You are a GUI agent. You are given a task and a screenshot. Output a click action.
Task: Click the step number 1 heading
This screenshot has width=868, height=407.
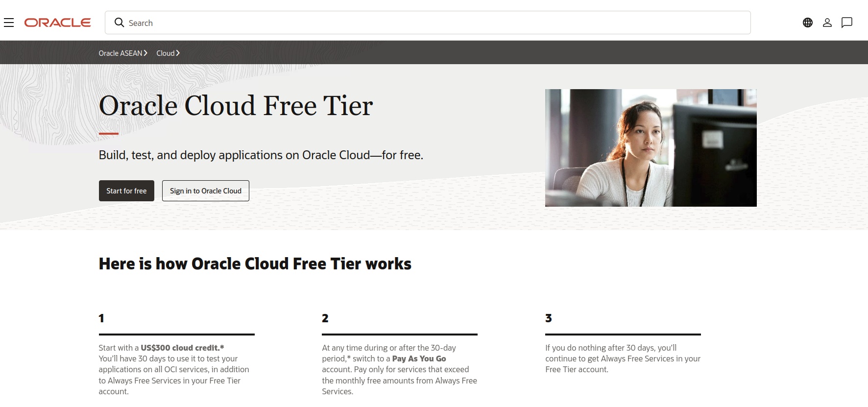pyautogui.click(x=101, y=318)
